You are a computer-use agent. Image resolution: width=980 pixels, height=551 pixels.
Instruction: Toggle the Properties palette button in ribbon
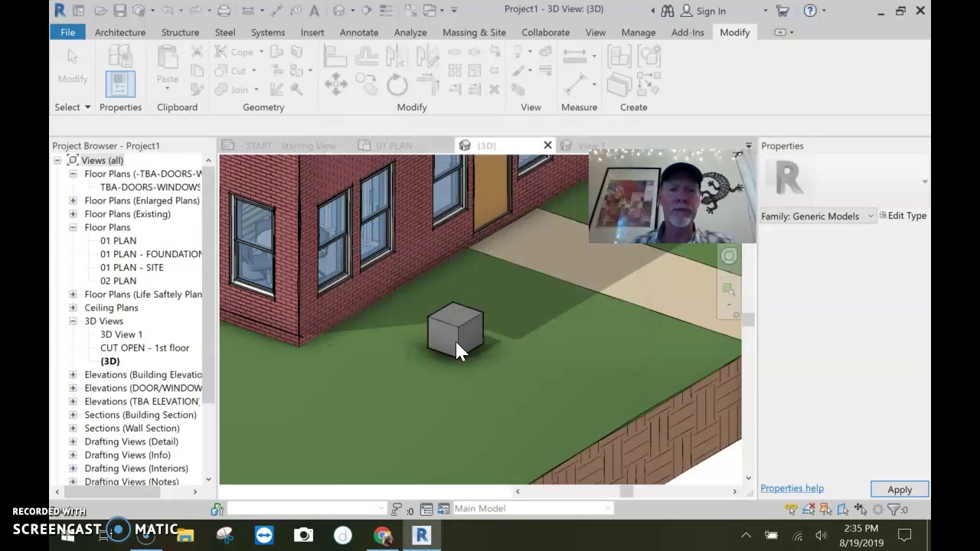pos(120,83)
